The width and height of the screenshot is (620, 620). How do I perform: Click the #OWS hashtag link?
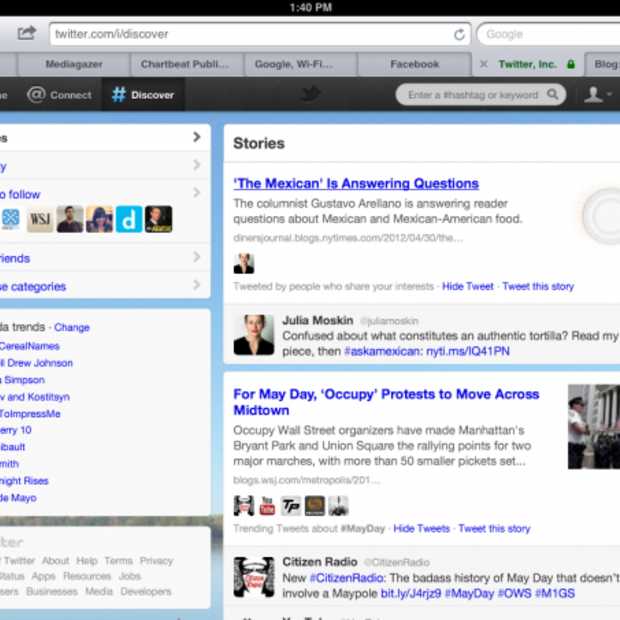pos(514,594)
